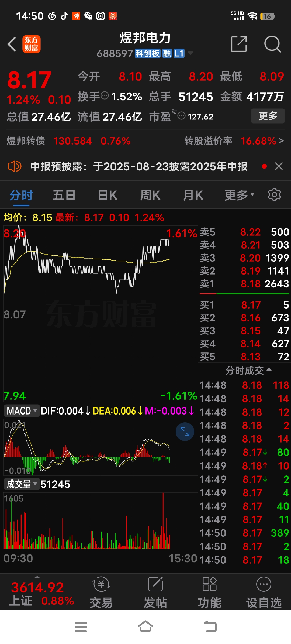Select the 买5 8.13 order row

pyautogui.click(x=244, y=357)
